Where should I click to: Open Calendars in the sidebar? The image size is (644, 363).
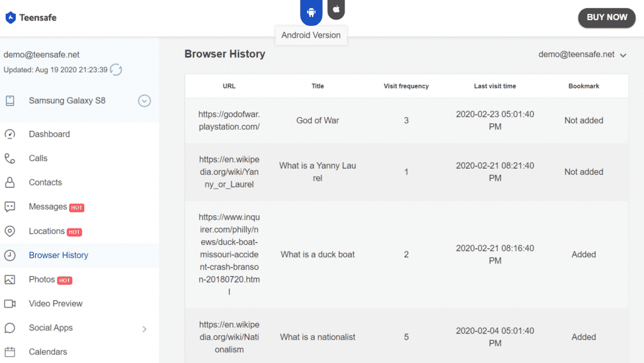tap(48, 352)
